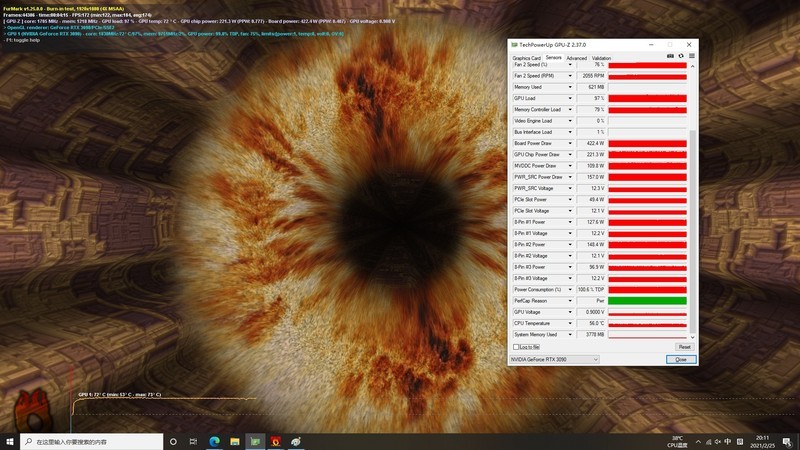Open the PWR_SRC Power Draw dropdown
Screen dimensions: 800x450
(x=570, y=177)
